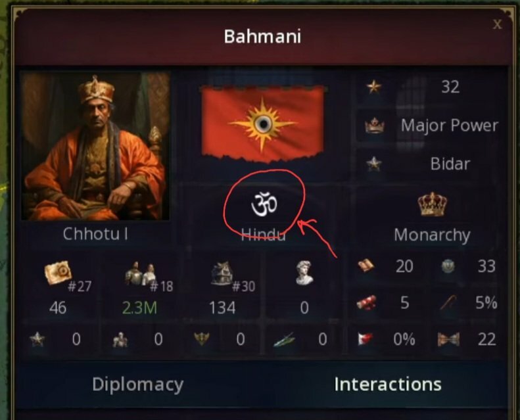The width and height of the screenshot is (520, 420).
Task: Click the gold star rank icon beside 32
Action: [374, 87]
